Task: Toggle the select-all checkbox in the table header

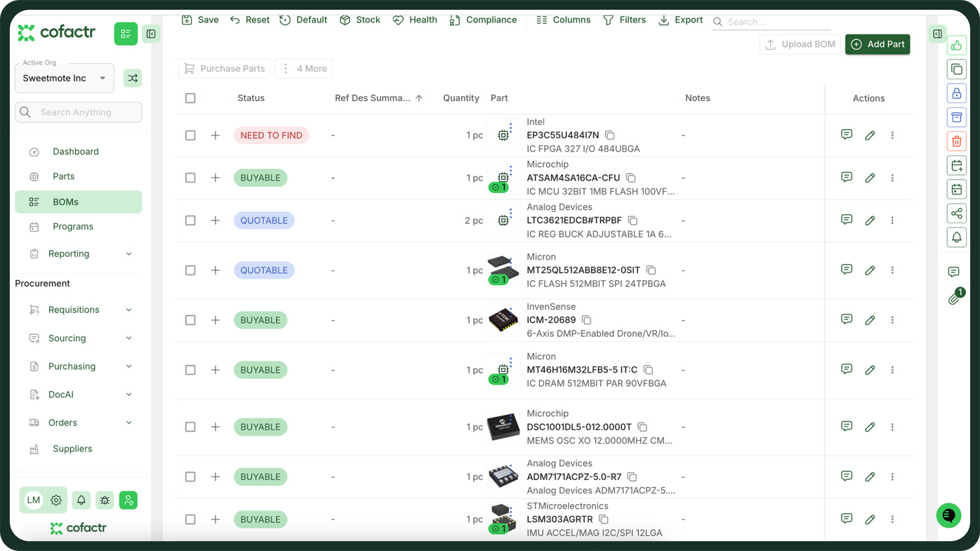Action: click(190, 98)
